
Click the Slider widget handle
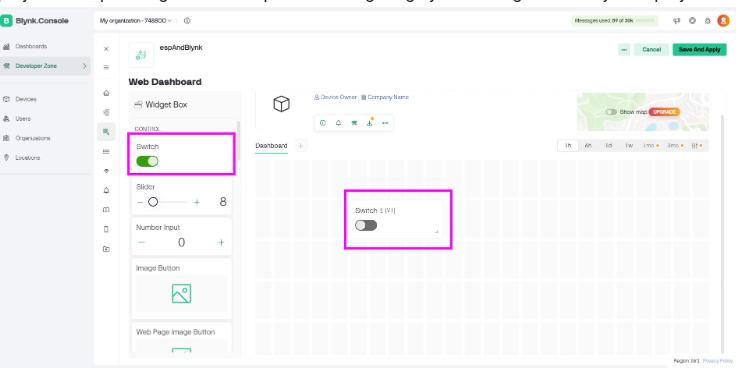(153, 202)
